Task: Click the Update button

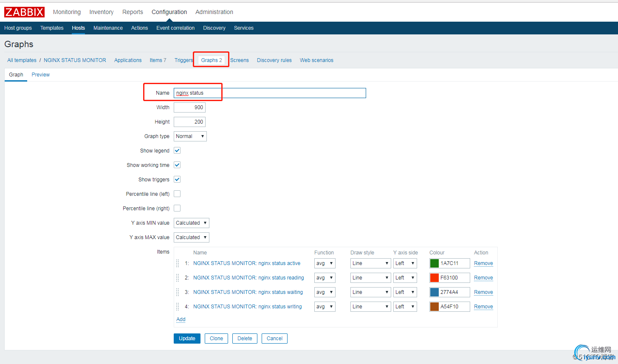Action: pyautogui.click(x=187, y=339)
